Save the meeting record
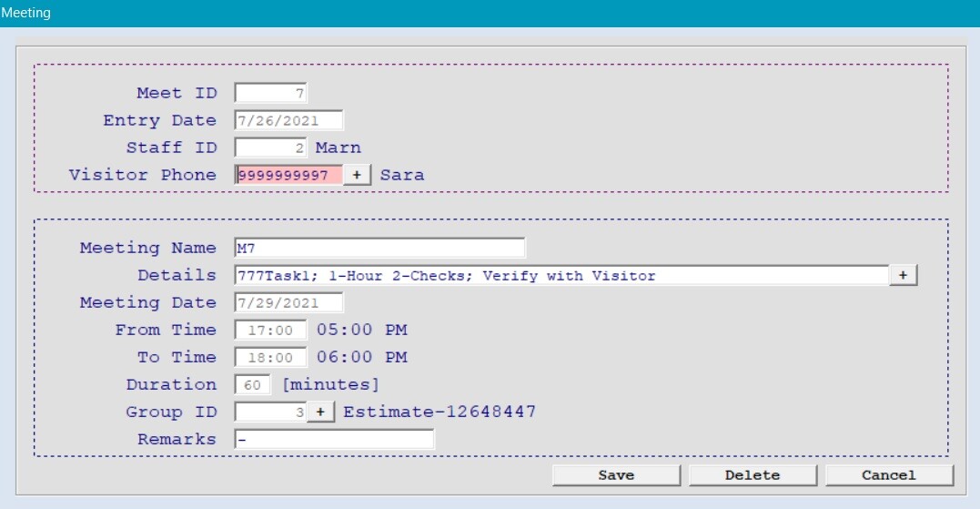 (616, 475)
